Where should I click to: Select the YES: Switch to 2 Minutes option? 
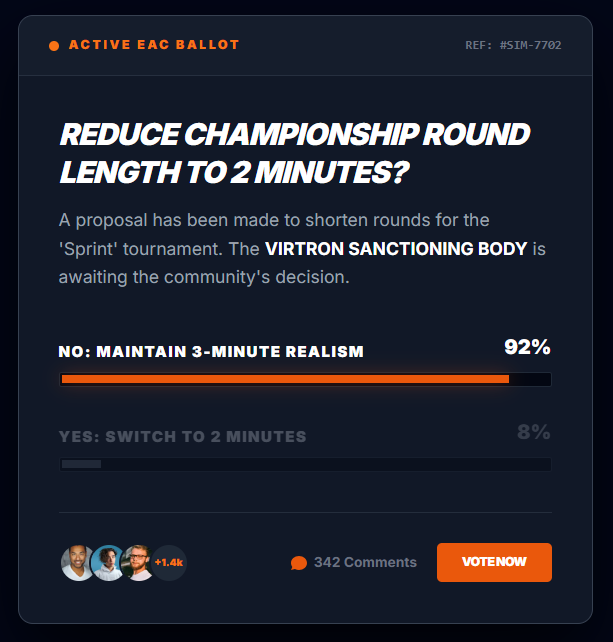183,437
